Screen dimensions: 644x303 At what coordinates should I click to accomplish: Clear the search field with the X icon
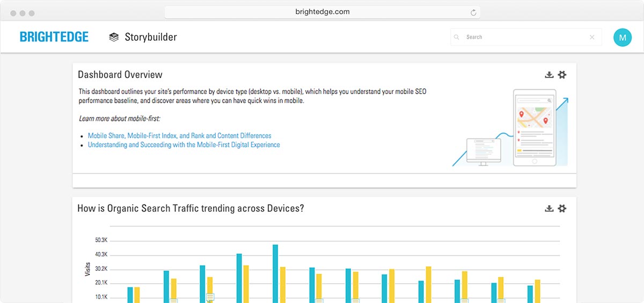592,37
